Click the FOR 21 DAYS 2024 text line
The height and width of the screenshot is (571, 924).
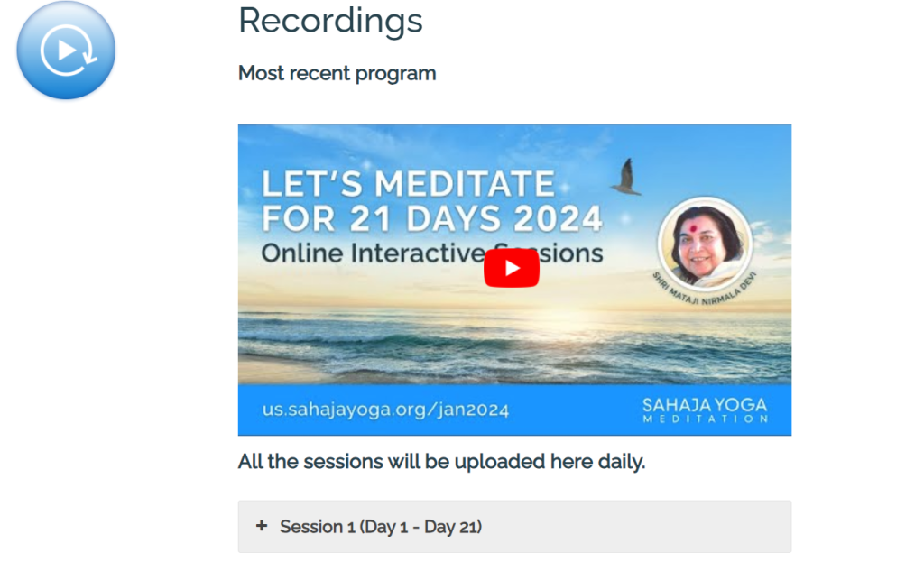pos(432,218)
